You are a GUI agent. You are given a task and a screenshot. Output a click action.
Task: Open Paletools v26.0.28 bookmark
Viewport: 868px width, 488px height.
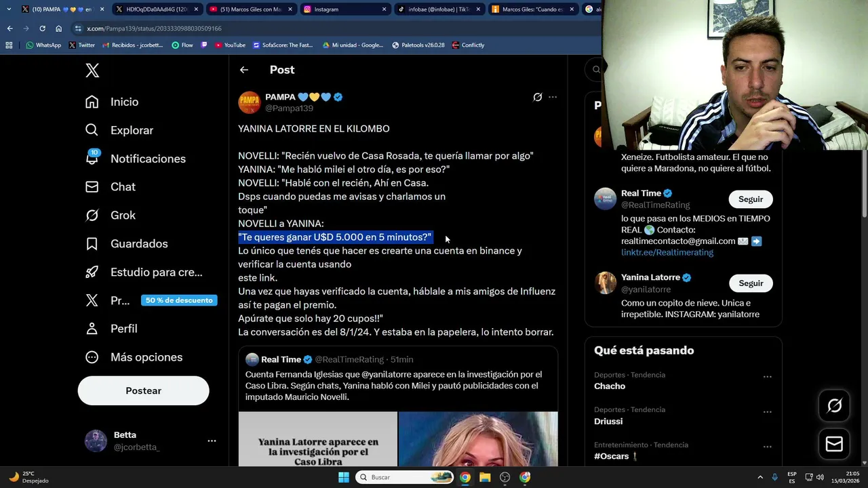418,45
